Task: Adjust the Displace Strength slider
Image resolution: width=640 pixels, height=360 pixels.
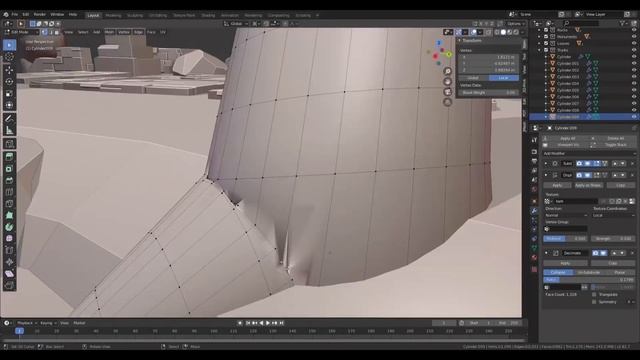Action: (x=613, y=238)
